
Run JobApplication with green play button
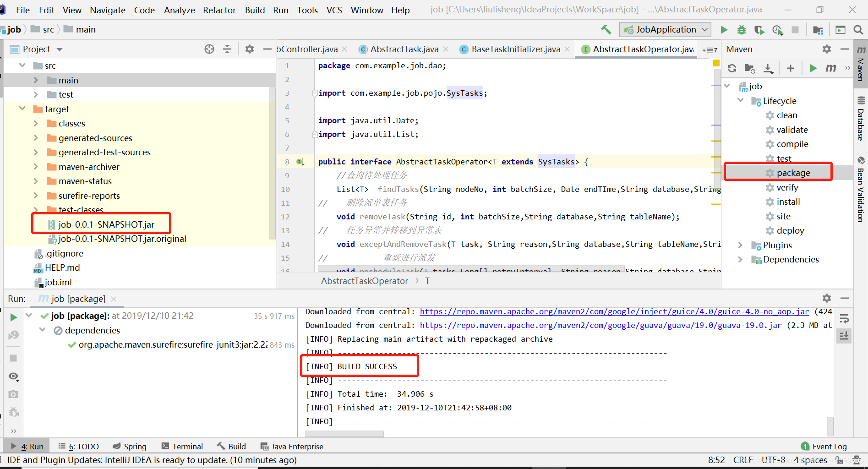pos(724,30)
